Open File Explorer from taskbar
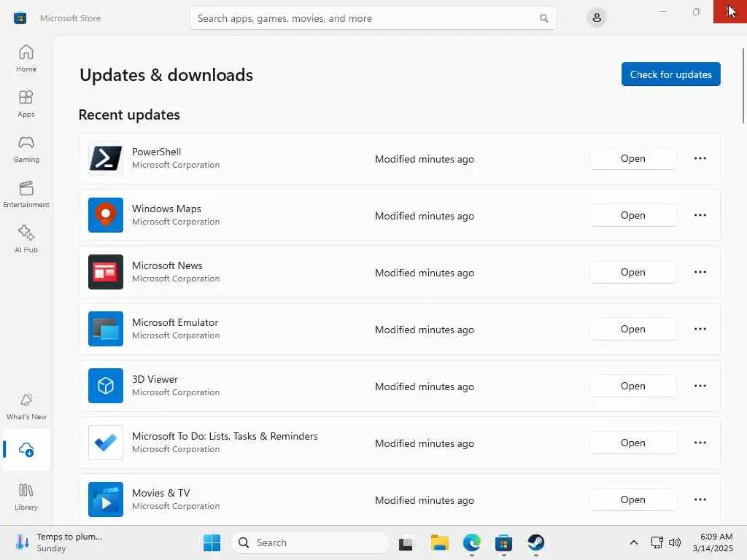The height and width of the screenshot is (560, 747). (x=440, y=542)
